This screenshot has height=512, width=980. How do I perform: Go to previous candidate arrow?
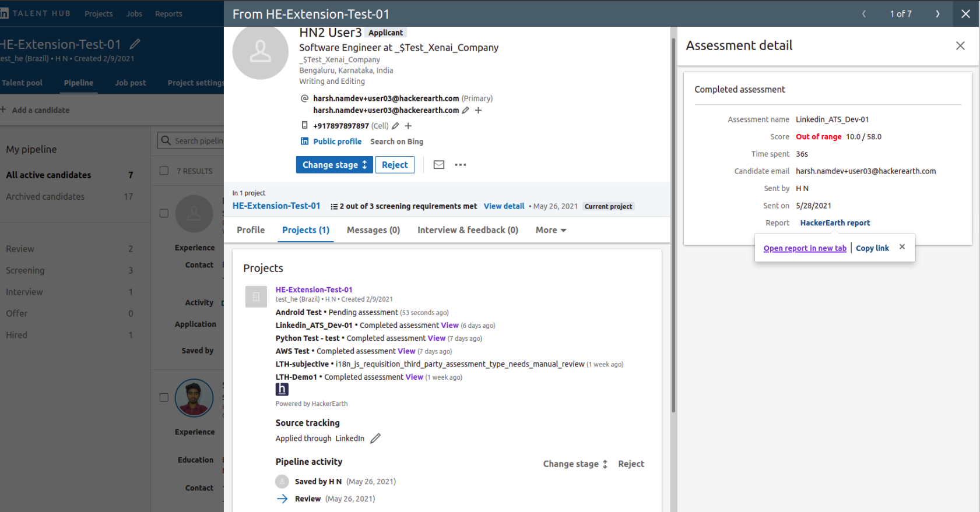[x=864, y=13]
